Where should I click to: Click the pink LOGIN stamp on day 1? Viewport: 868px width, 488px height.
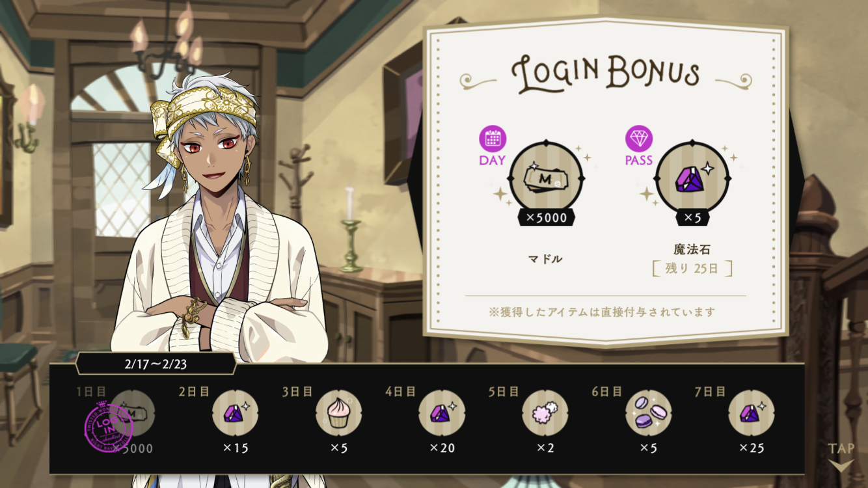pyautogui.click(x=109, y=427)
